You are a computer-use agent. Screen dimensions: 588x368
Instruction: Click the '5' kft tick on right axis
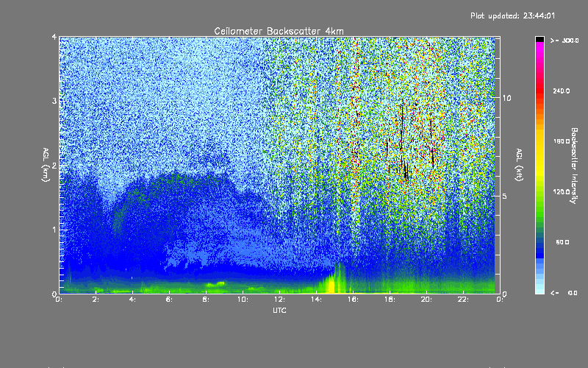click(505, 197)
